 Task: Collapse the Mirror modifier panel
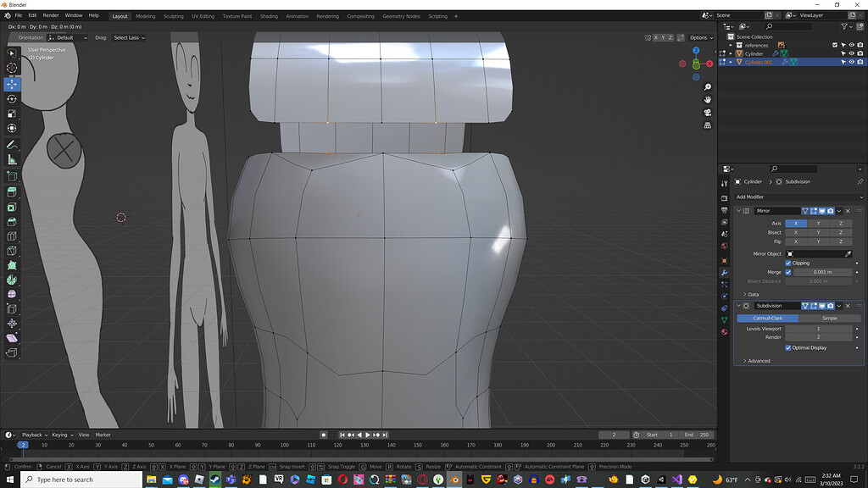[738, 211]
